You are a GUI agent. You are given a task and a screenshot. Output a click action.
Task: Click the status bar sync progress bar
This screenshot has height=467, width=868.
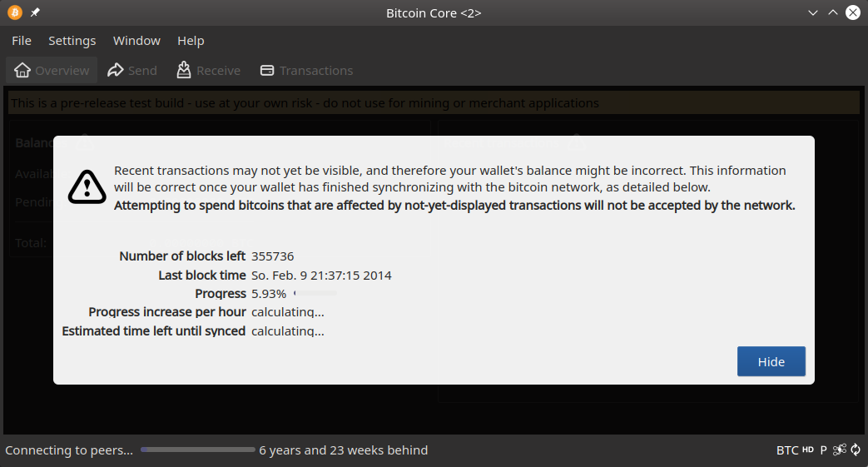pos(197,450)
